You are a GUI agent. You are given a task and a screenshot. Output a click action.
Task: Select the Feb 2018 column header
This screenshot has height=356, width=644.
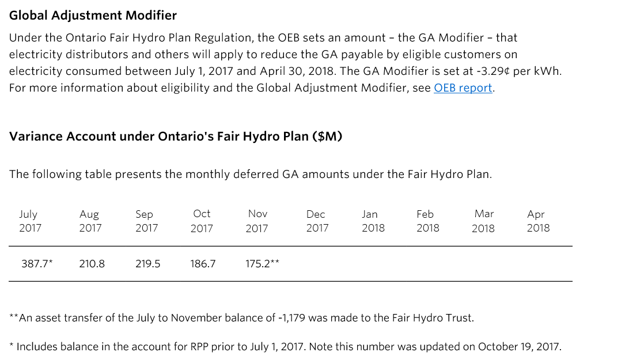point(428,221)
